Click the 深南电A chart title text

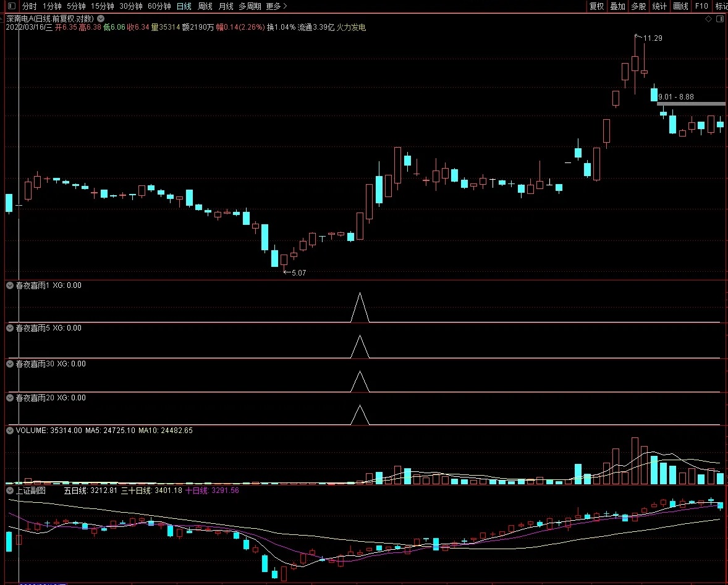click(x=49, y=19)
